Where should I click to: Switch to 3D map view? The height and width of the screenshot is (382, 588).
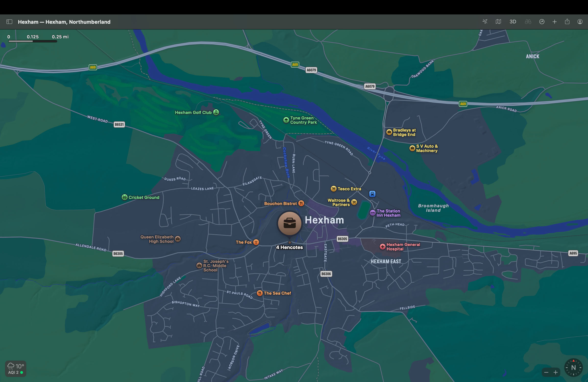(513, 22)
